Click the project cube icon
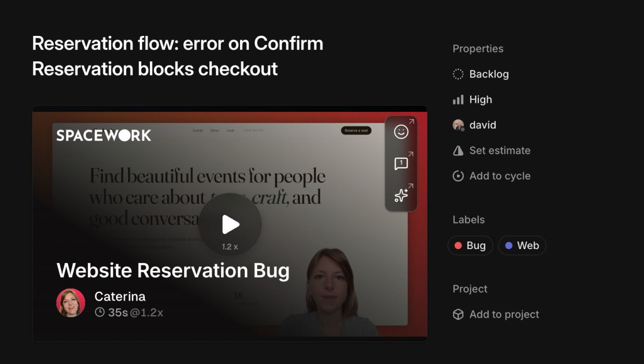Image resolution: width=644 pixels, height=364 pixels. pyautogui.click(x=458, y=314)
